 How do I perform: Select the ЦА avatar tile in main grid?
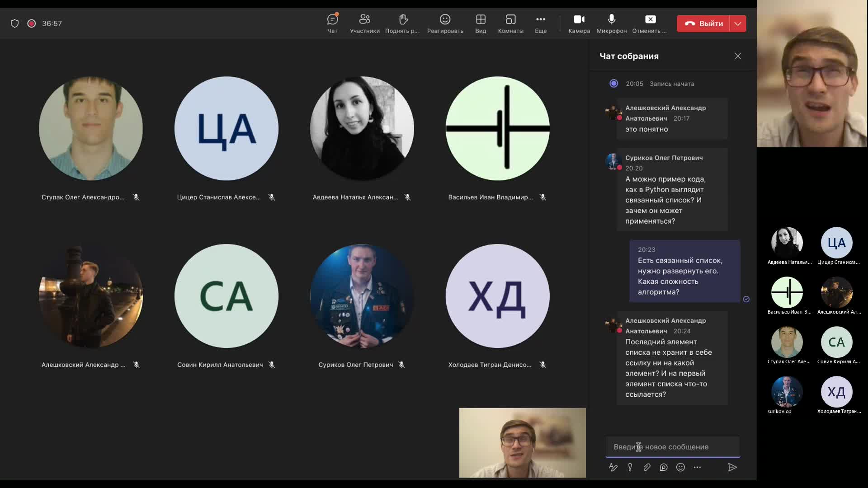coord(226,128)
